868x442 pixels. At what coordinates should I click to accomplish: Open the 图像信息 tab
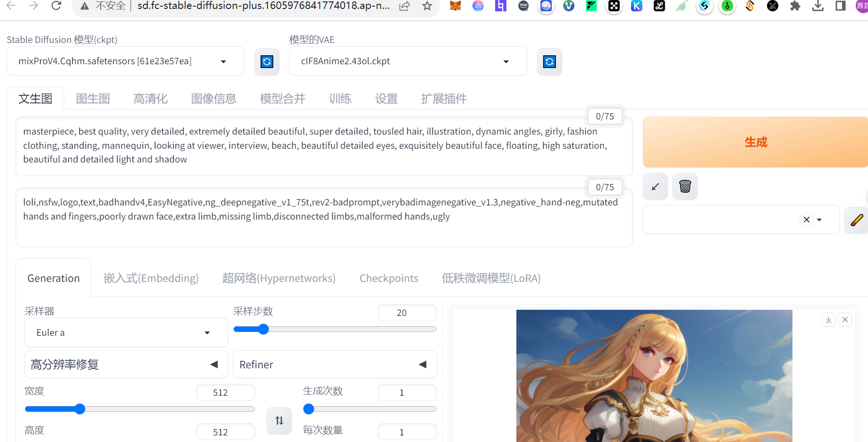tap(214, 98)
